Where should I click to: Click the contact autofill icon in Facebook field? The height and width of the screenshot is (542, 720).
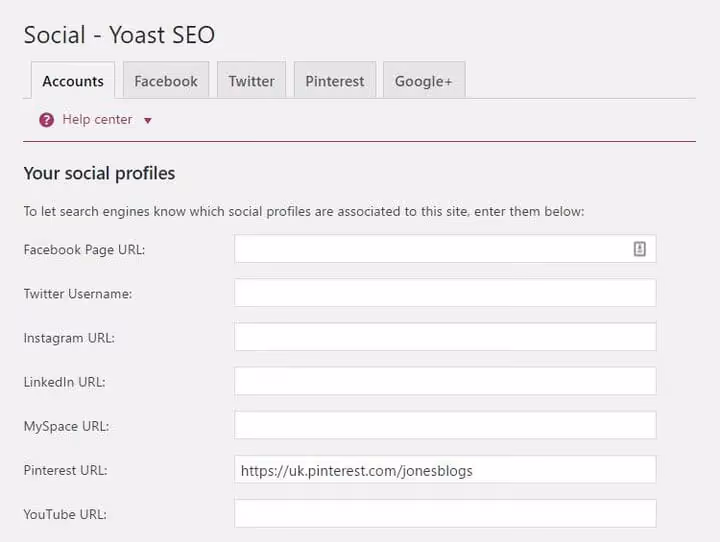[639, 249]
